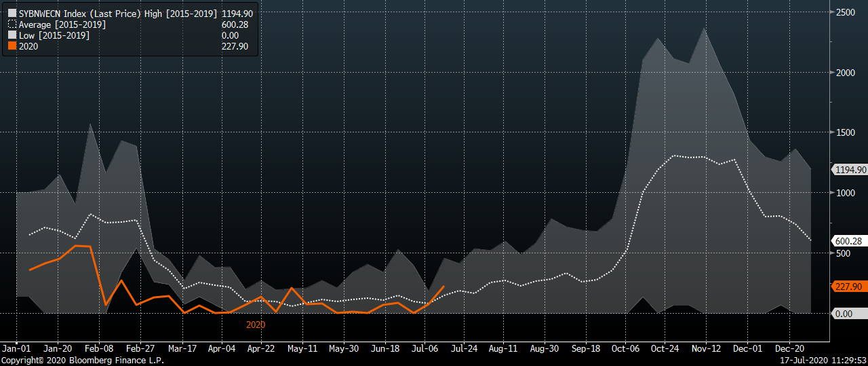
Task: Click the Bloomberg Finance L.P. copyright text
Action: point(82,361)
